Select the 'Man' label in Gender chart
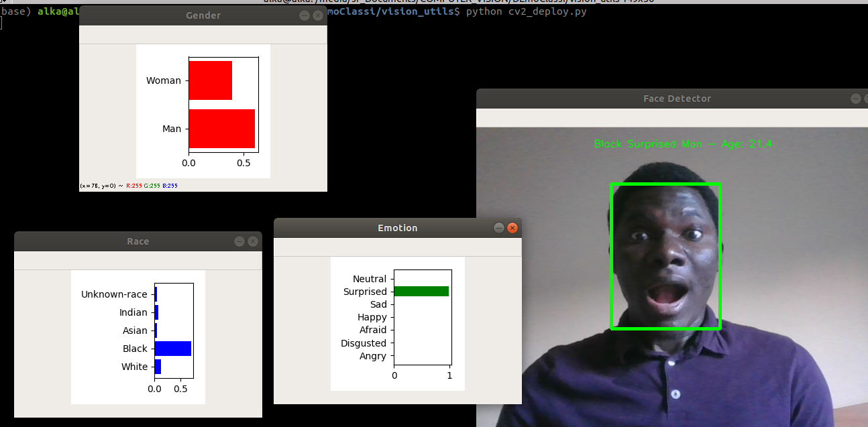The width and height of the screenshot is (868, 427). (x=172, y=129)
